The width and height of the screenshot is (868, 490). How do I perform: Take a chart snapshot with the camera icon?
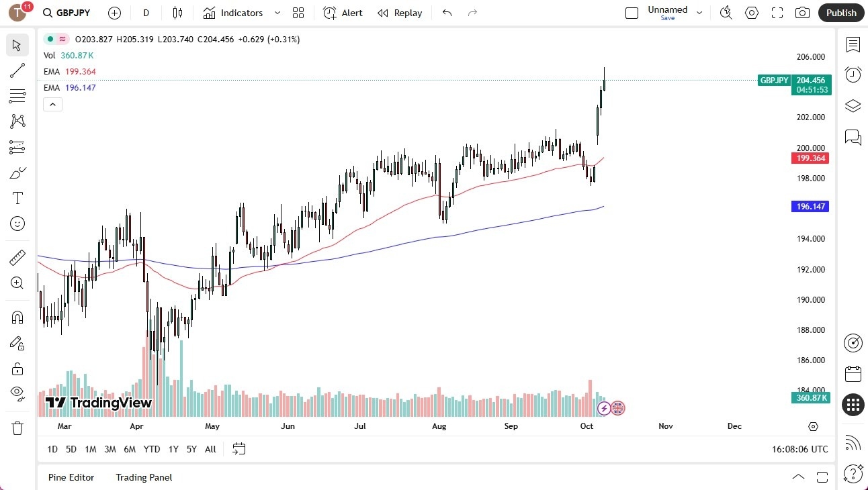[802, 13]
